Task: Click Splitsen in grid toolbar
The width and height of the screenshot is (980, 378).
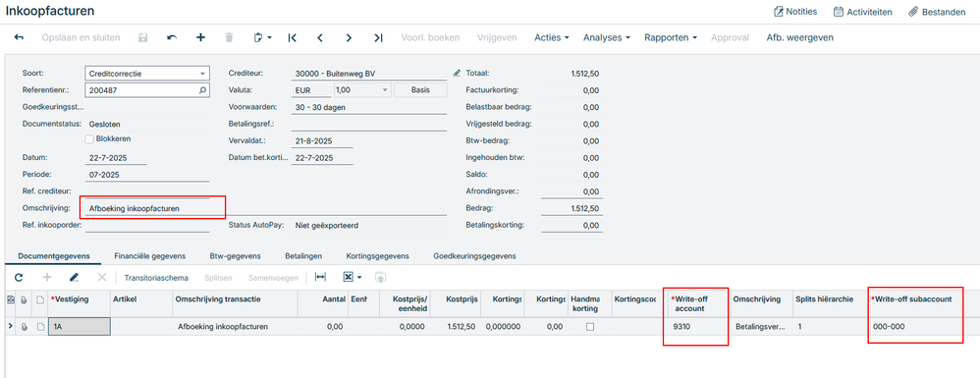Action: [x=219, y=277]
